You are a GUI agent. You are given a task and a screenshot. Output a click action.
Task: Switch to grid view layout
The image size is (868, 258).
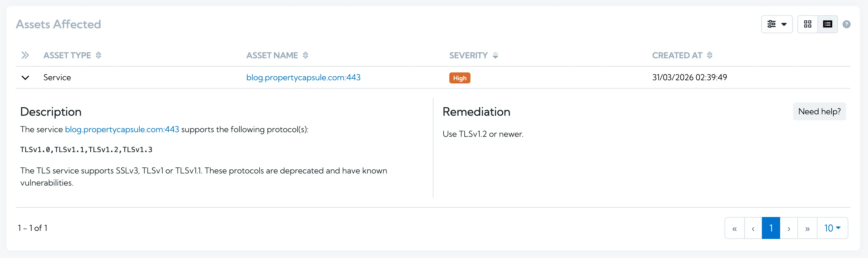[807, 24]
